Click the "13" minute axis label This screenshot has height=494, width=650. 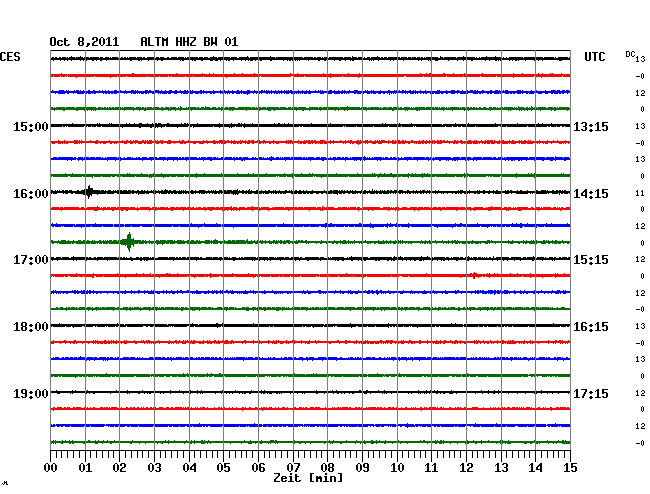(501, 467)
